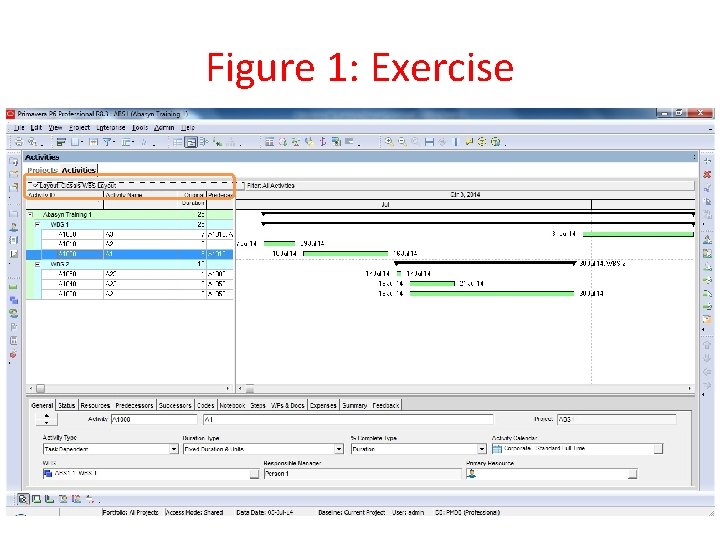The image size is (720, 540).
Task: Click the activity table horizontal scrollbar thumb
Action: (40, 389)
